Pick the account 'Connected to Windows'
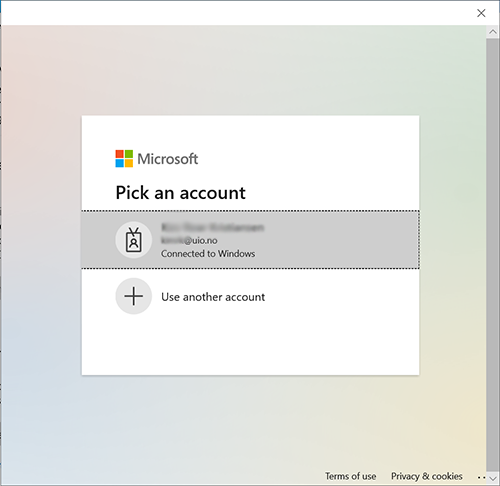The width and height of the screenshot is (500, 486). click(x=250, y=240)
